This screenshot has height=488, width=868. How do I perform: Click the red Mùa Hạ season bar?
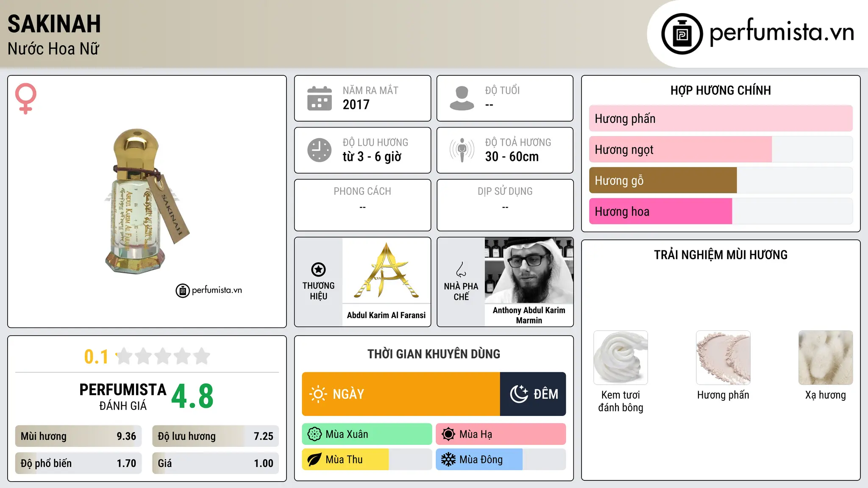[x=501, y=434]
